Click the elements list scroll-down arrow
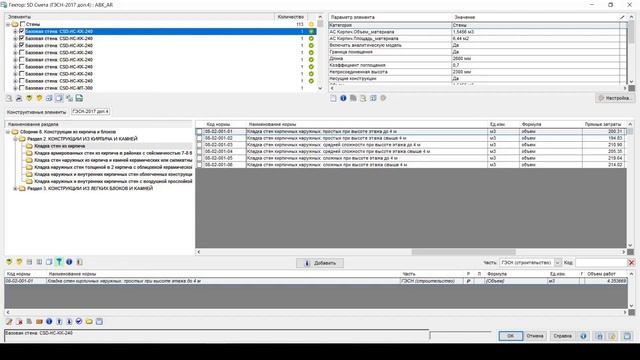 (x=320, y=88)
